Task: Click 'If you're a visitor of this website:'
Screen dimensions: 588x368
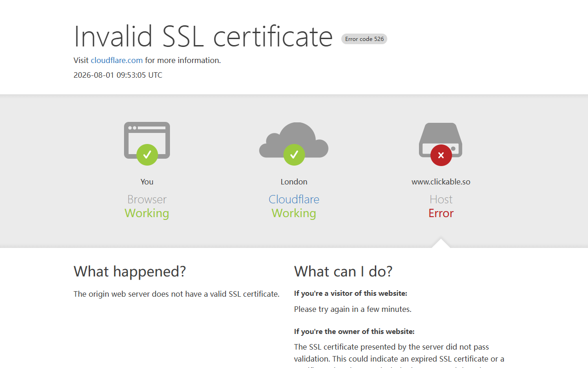Action: pos(351,293)
